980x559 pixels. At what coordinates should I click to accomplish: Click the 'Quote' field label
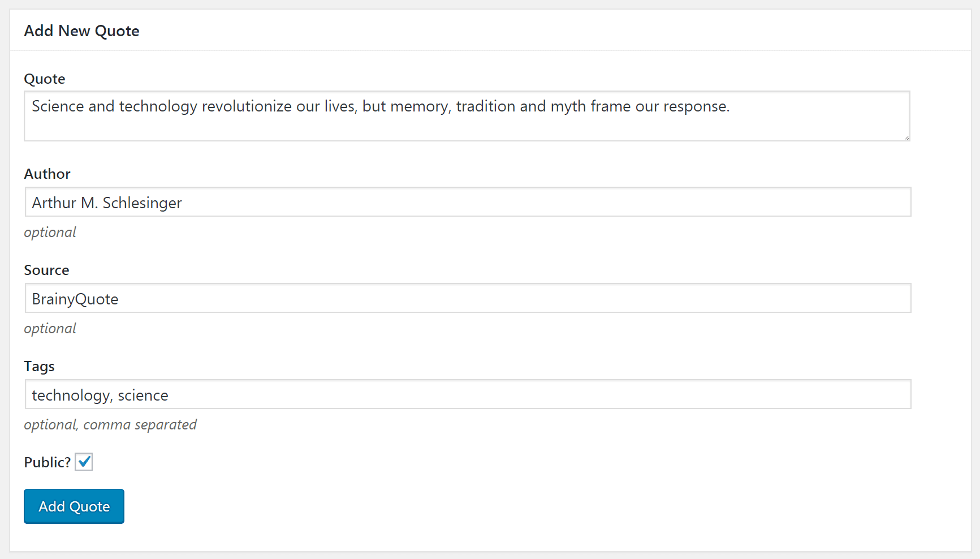point(45,79)
